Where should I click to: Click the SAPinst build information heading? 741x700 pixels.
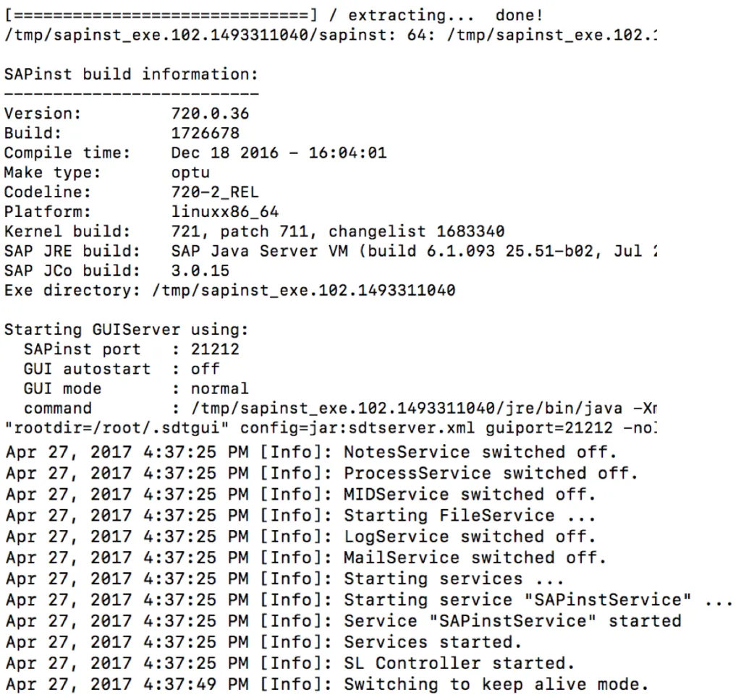[x=131, y=74]
